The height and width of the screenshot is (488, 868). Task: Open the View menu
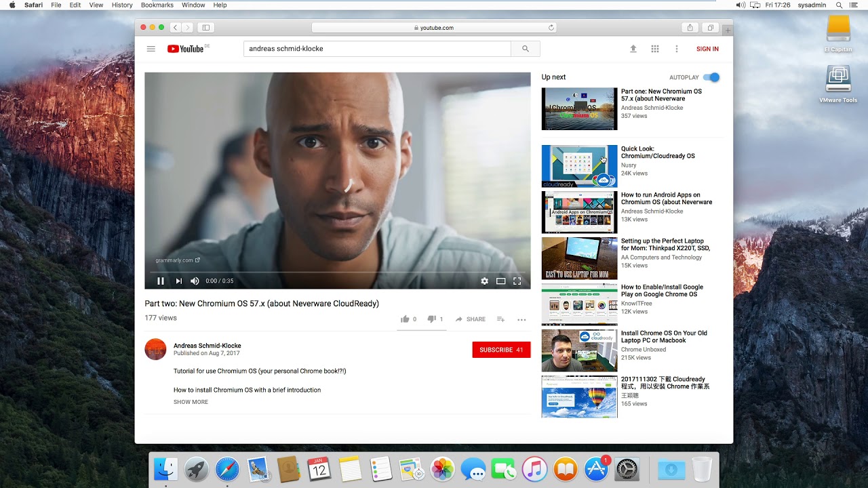(96, 5)
